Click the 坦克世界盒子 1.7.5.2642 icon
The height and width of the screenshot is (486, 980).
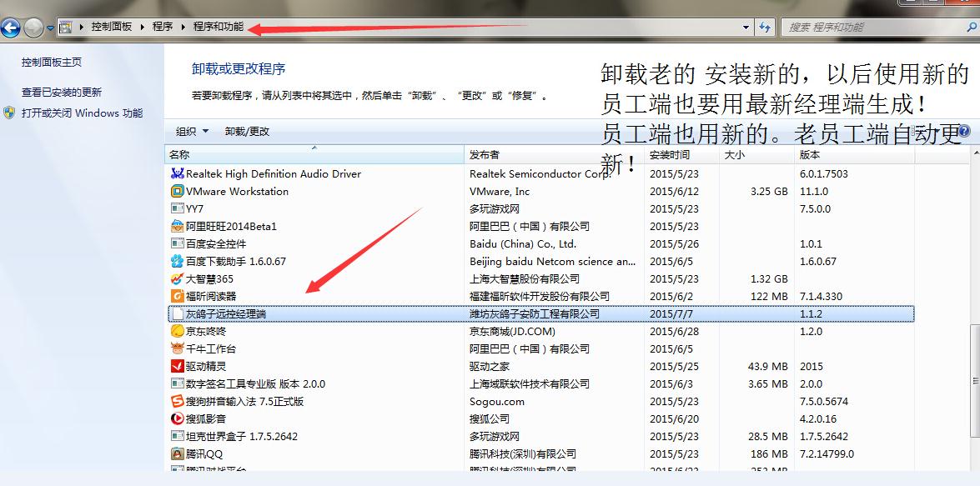tap(178, 436)
